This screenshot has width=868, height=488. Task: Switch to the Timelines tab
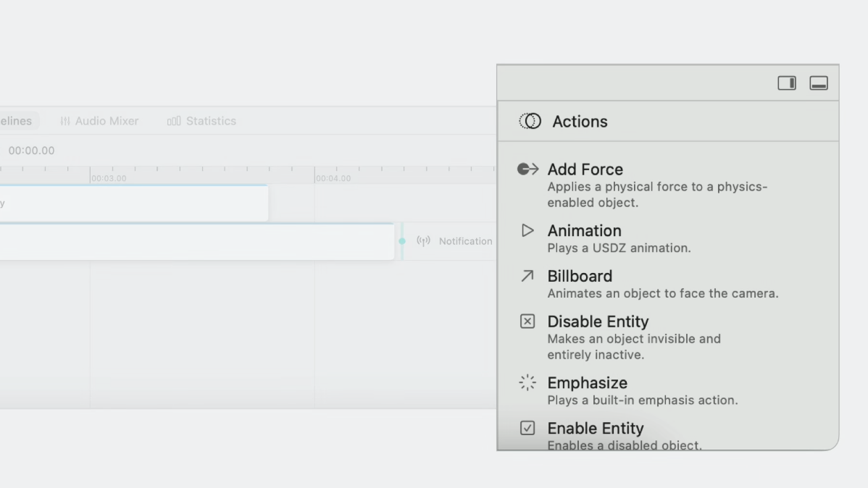click(x=16, y=121)
